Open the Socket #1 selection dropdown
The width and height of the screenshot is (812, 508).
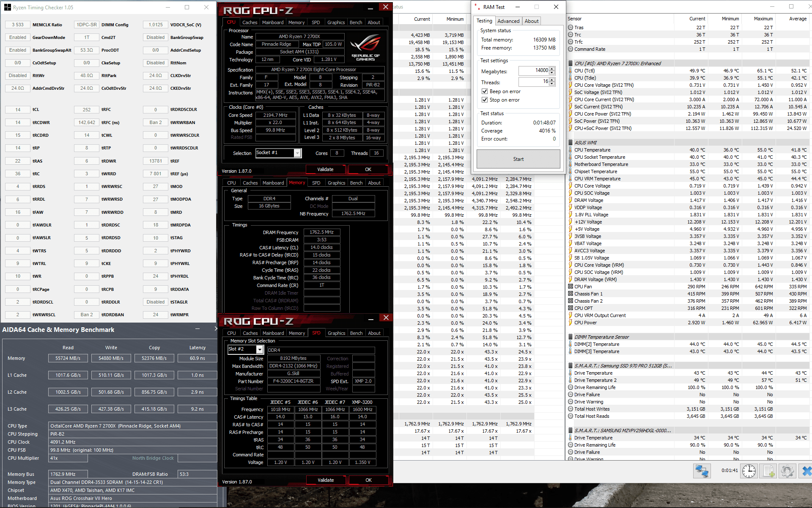297,153
